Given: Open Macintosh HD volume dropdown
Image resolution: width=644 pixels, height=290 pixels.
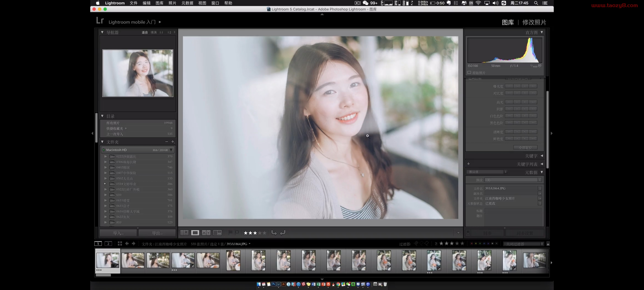Looking at the screenshot, I should tap(171, 150).
